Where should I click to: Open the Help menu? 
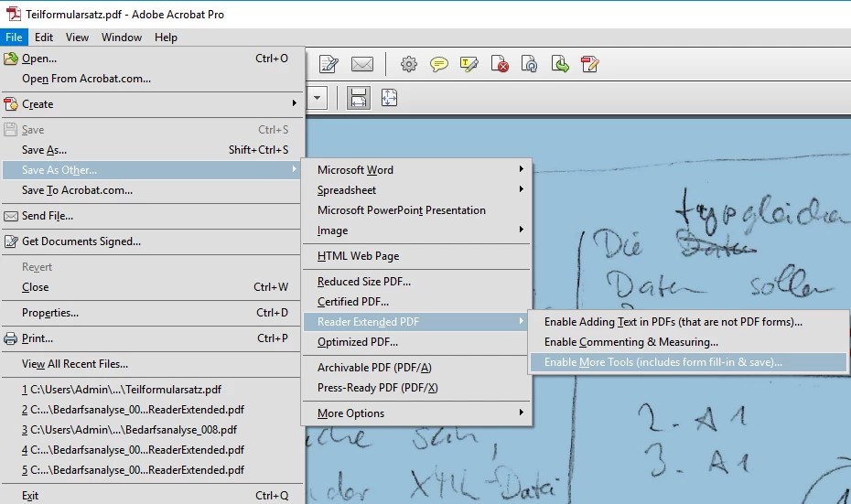(x=166, y=38)
